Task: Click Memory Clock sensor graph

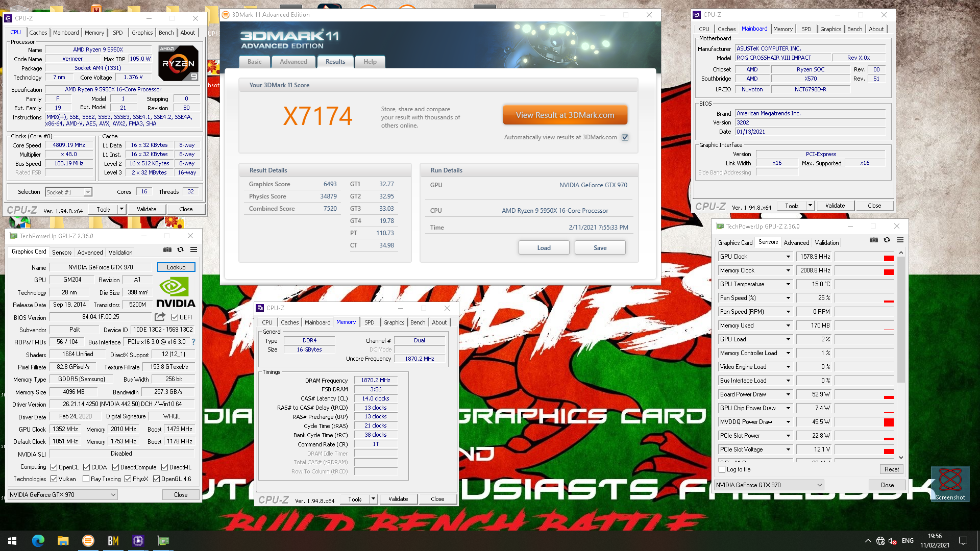Action: coord(865,270)
